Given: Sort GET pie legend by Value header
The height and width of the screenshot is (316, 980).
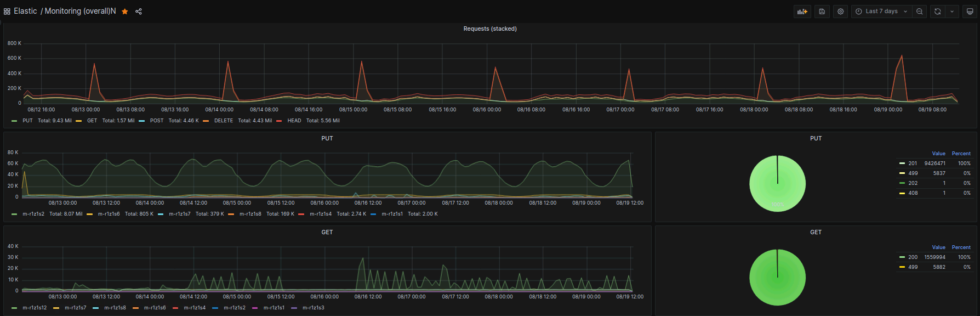Looking at the screenshot, I should pos(938,247).
